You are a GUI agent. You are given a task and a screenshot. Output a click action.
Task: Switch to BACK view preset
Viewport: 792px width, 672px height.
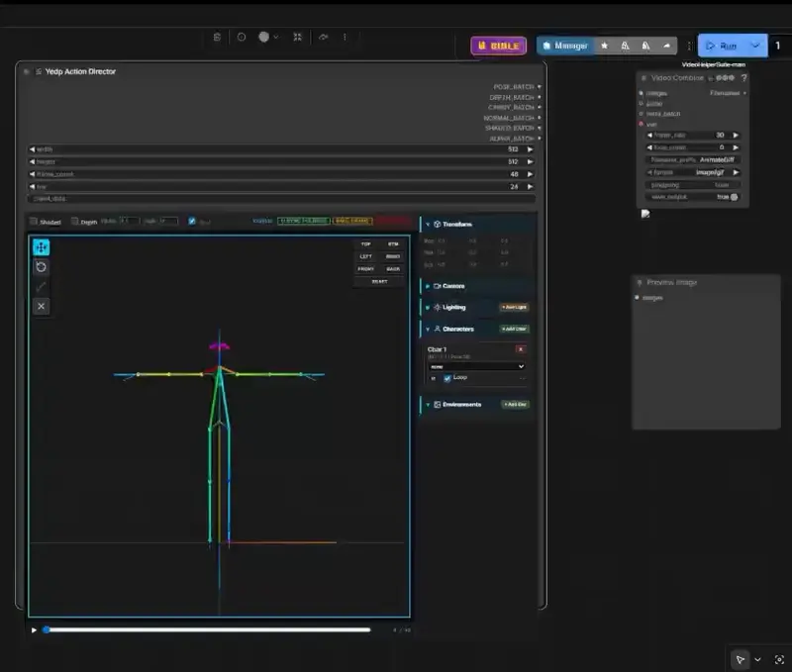click(x=393, y=269)
